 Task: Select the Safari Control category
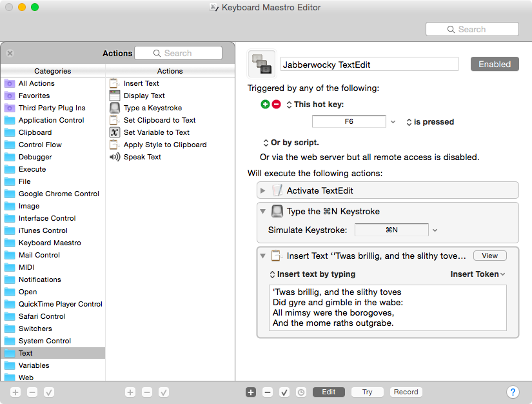[53, 316]
